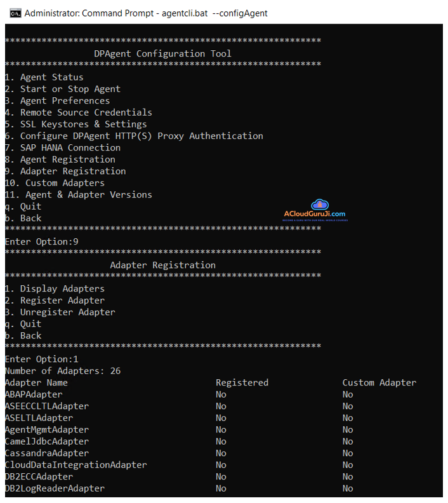Pick the Agent & Adapter Versions line
The height and width of the screenshot is (503, 448).
click(78, 195)
